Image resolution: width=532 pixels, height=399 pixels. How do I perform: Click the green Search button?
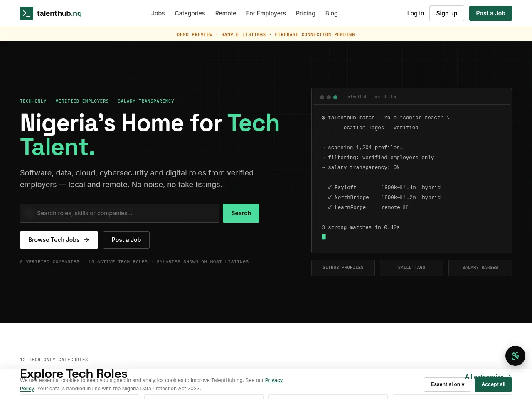click(241, 213)
